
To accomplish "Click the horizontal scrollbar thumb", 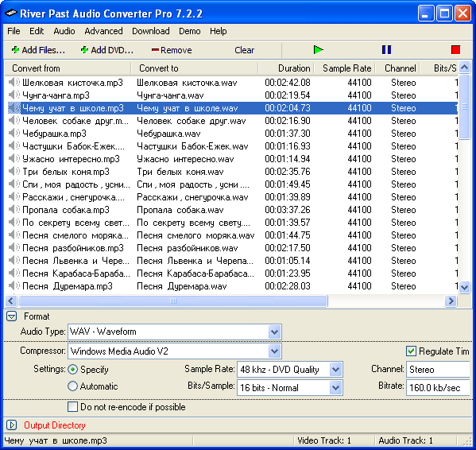I will tap(173, 301).
